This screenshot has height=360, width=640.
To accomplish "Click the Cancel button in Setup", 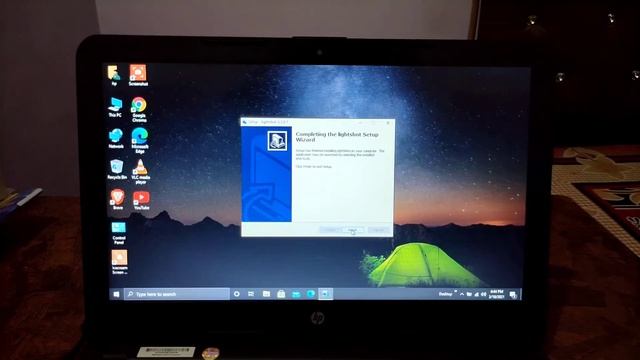I will coord(378,230).
